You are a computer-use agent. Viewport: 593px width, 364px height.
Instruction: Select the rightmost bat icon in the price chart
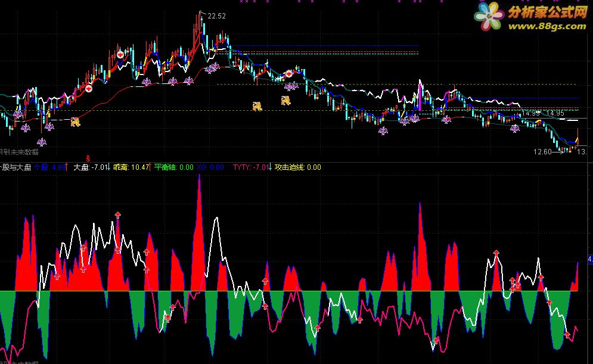tap(515, 128)
